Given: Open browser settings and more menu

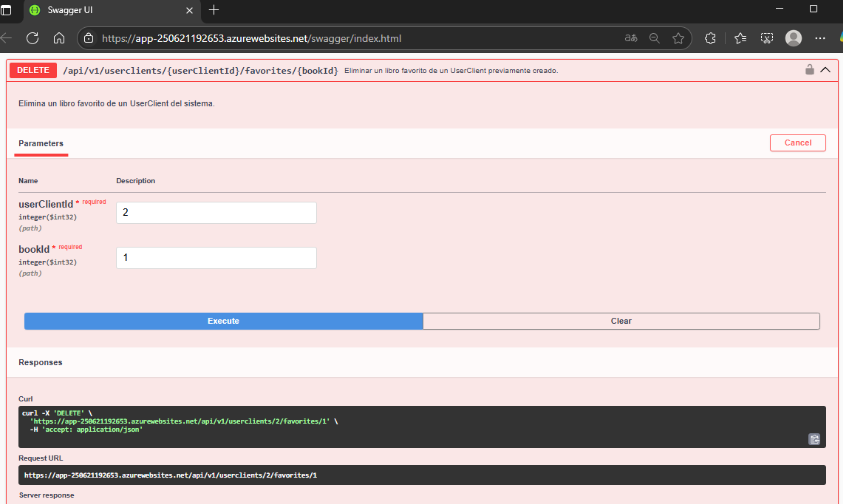Looking at the screenshot, I should [820, 38].
